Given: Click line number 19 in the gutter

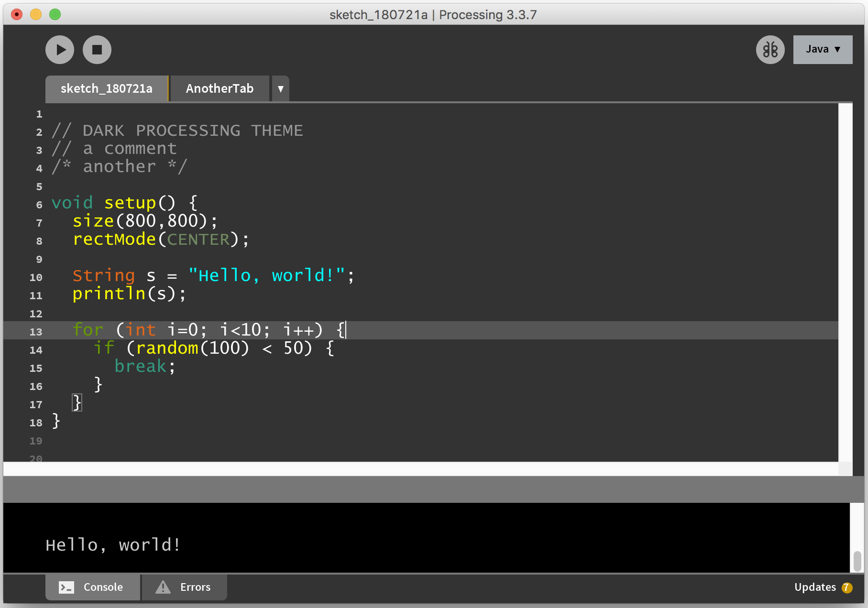Looking at the screenshot, I should (x=36, y=441).
